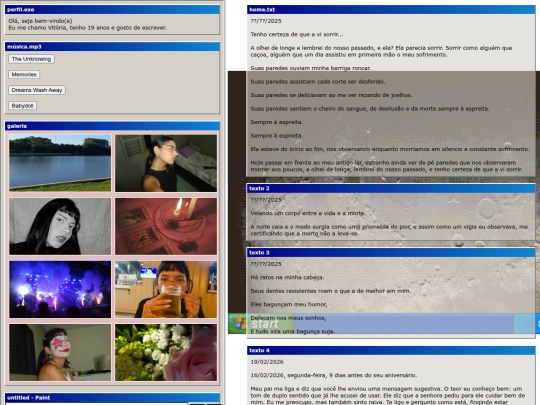Open the lake landscape photo in galeria

point(60,163)
